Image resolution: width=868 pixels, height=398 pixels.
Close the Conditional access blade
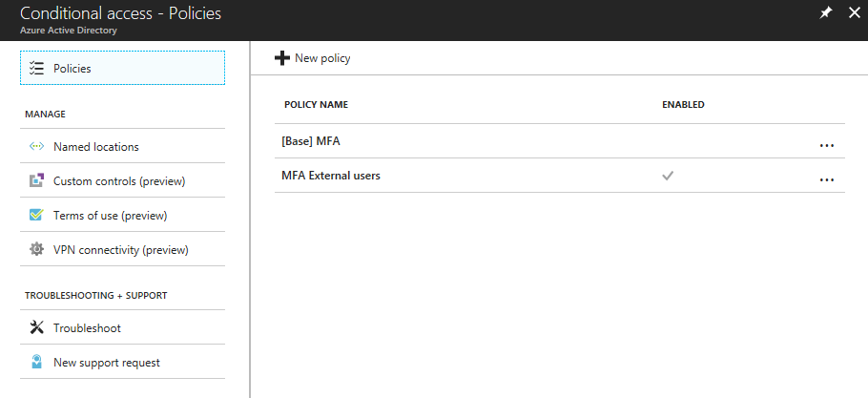tap(854, 13)
